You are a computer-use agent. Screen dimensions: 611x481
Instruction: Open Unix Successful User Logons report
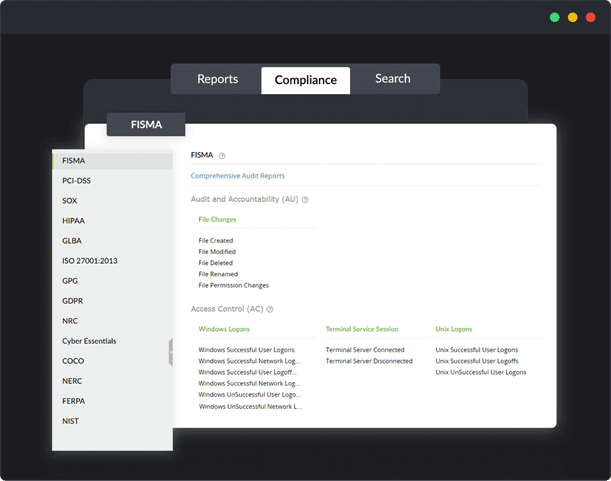coord(477,350)
